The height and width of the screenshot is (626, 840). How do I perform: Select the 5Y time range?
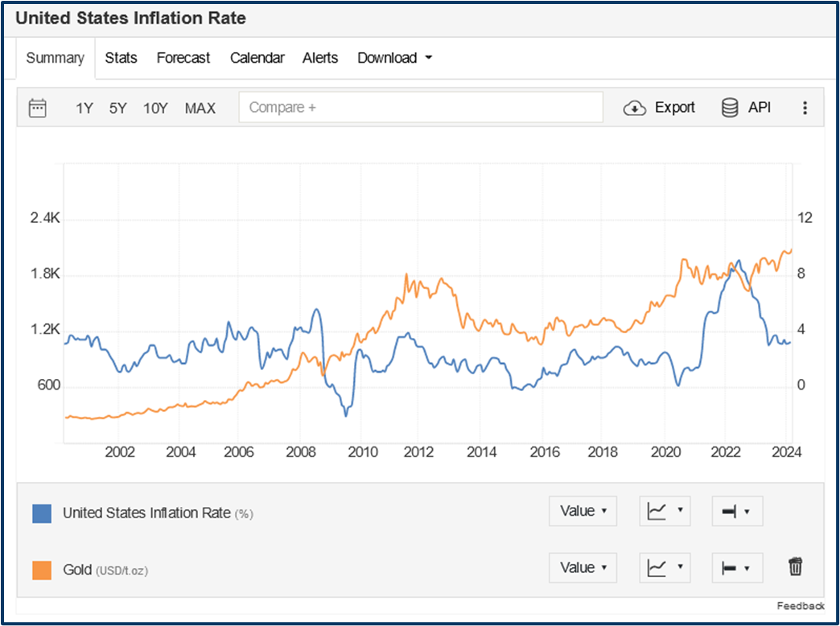(x=117, y=108)
